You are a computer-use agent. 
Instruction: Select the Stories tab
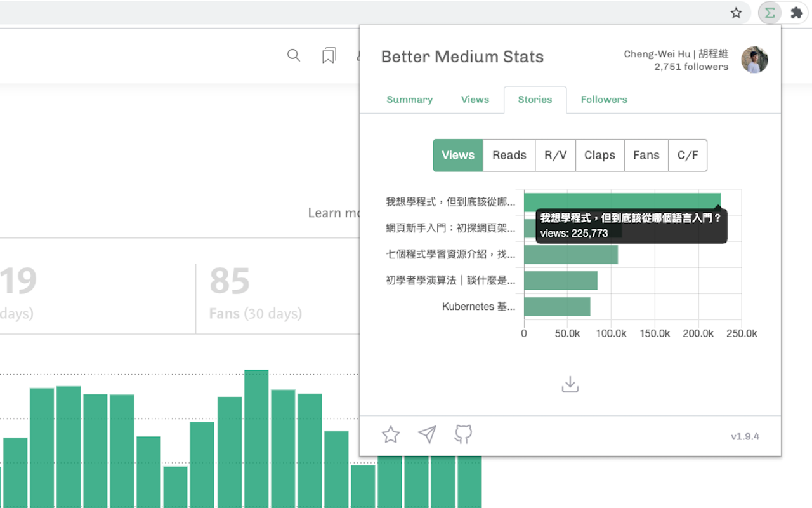pos(535,100)
